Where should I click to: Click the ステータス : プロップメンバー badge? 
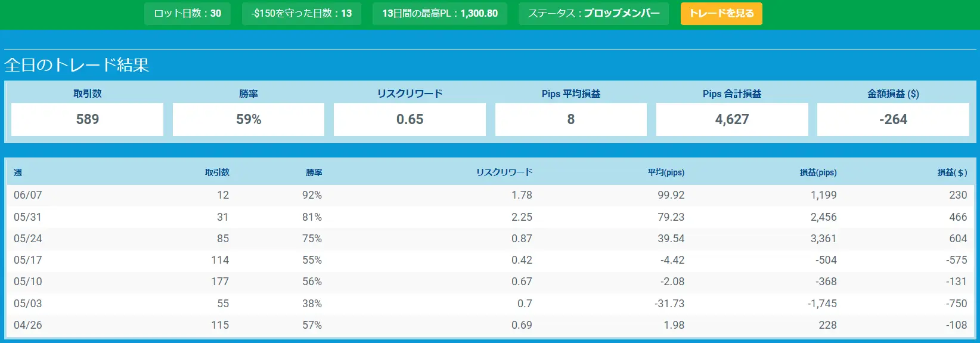pos(594,14)
